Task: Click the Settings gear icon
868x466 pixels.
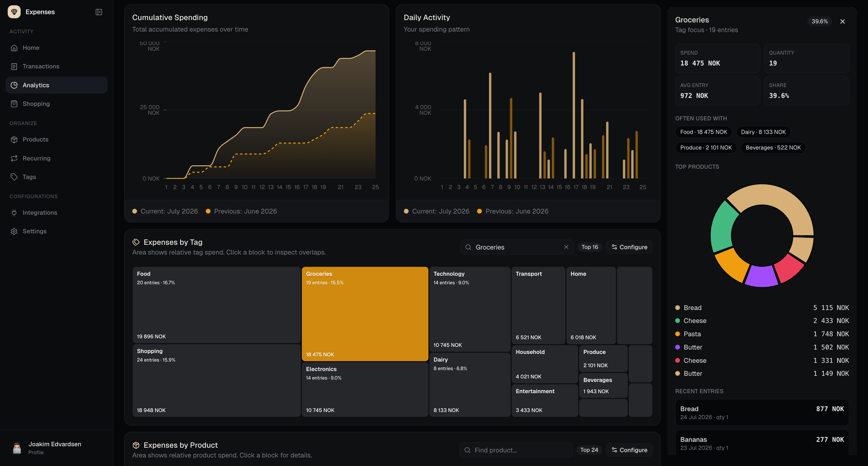Action: tap(14, 231)
